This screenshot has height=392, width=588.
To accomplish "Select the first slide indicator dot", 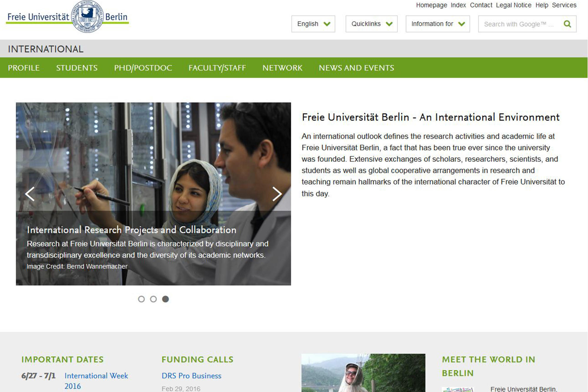I will tap(141, 299).
